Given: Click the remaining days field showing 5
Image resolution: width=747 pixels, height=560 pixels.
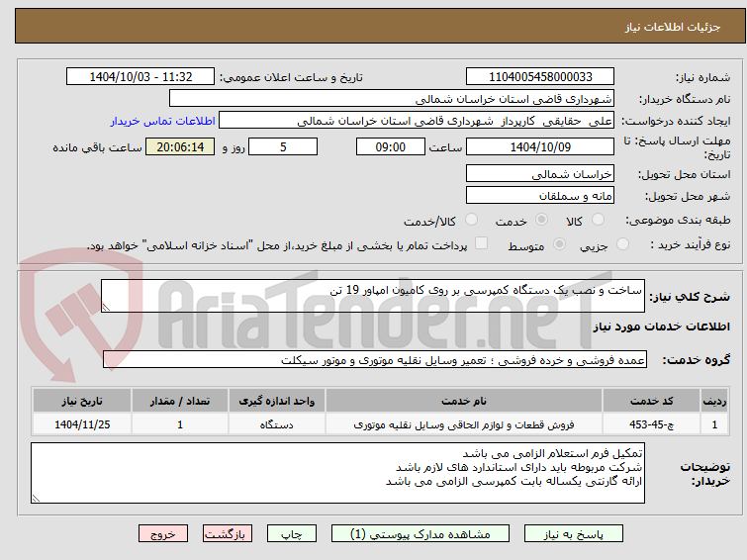Looking at the screenshot, I should click(x=283, y=146).
